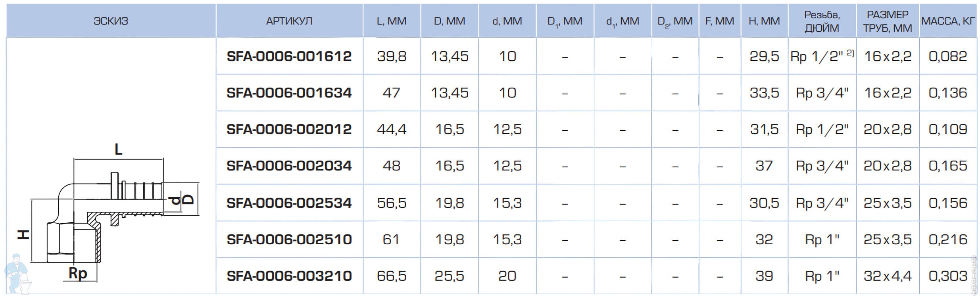Select article SFA-0006-002012
This screenshot has width=980, height=299.
(x=289, y=129)
